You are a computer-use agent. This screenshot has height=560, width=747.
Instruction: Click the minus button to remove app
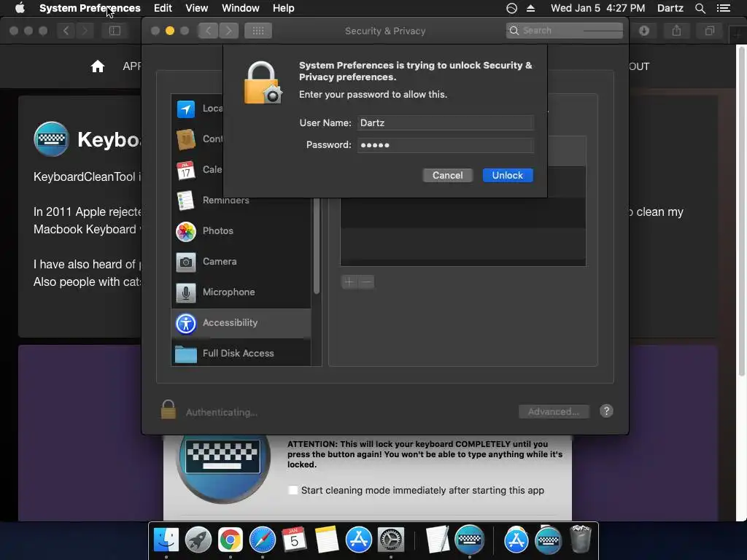(x=366, y=282)
